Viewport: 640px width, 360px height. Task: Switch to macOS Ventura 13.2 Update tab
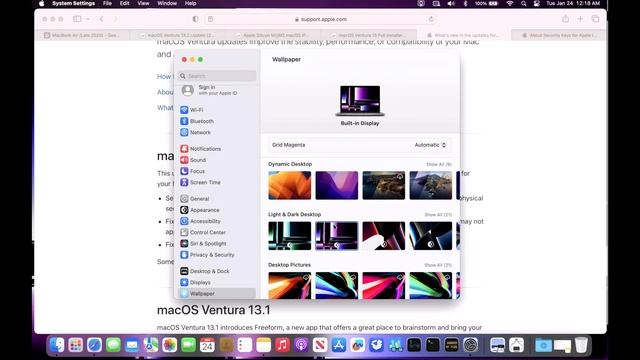[178, 35]
